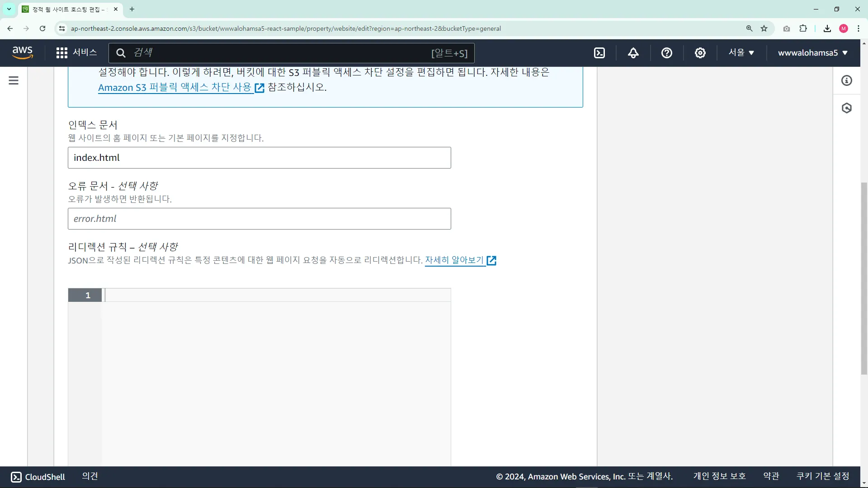Click the AWS logo home icon

pos(23,52)
